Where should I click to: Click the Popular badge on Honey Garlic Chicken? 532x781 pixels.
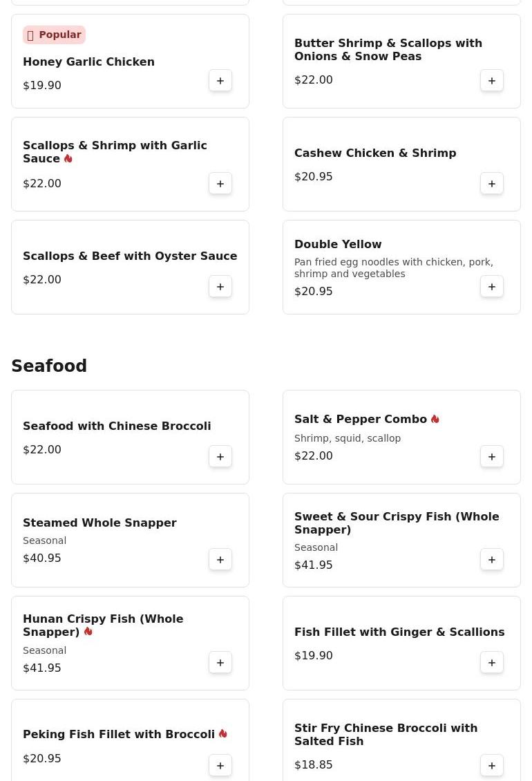click(x=54, y=35)
